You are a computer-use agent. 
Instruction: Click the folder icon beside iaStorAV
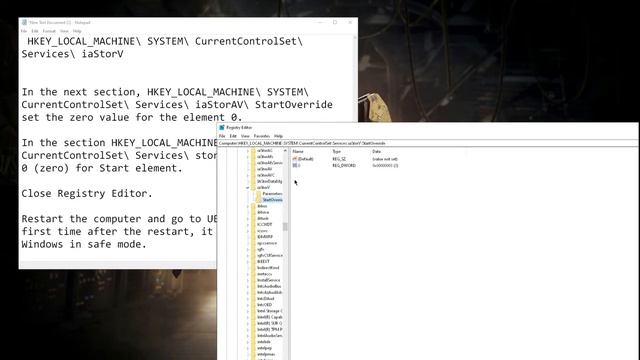253,169
